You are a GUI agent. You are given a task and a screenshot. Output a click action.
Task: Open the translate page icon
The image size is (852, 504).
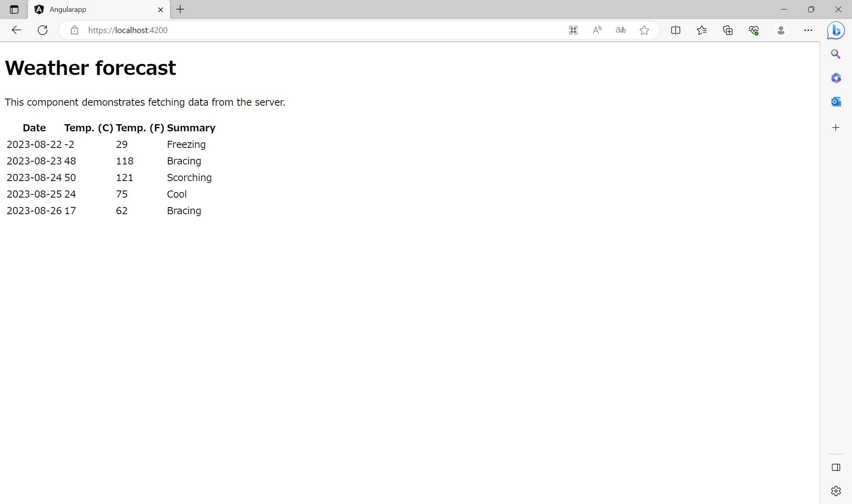point(620,30)
